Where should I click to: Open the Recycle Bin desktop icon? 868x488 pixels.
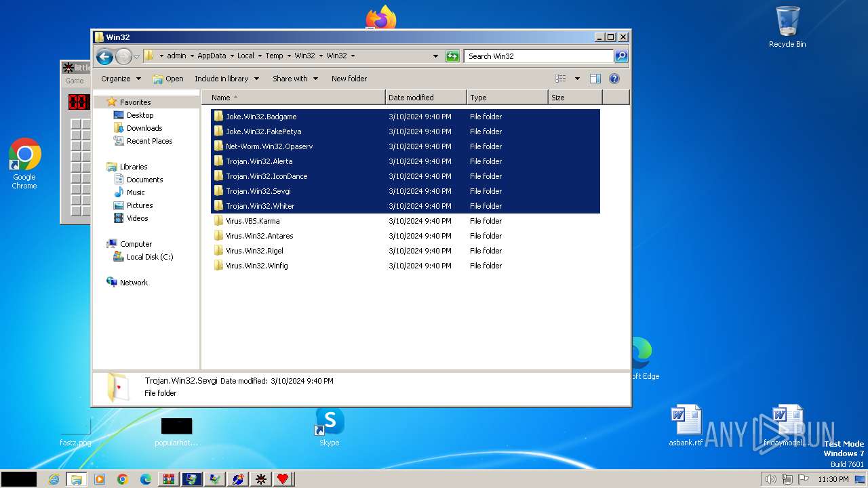pos(787,27)
